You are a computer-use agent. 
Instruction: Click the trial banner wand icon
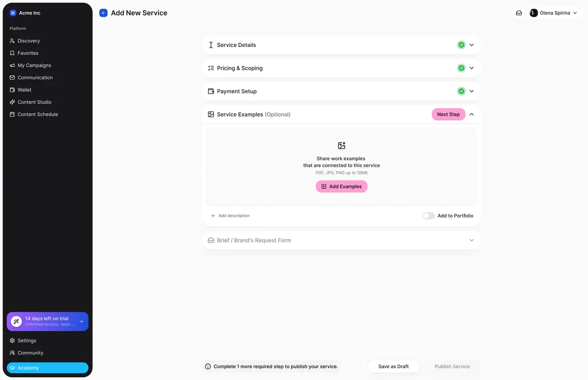coord(16,322)
